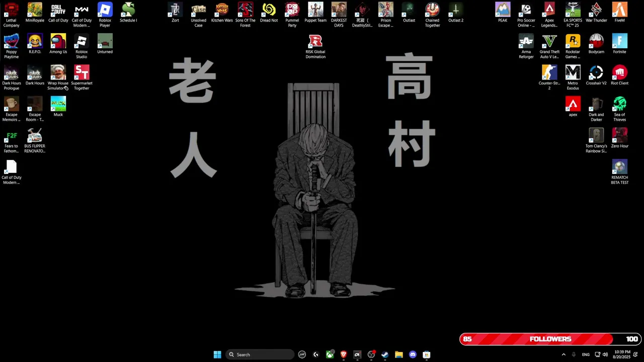Select Pro Soccer Online shortcut
644x362 pixels.
pyautogui.click(x=526, y=15)
